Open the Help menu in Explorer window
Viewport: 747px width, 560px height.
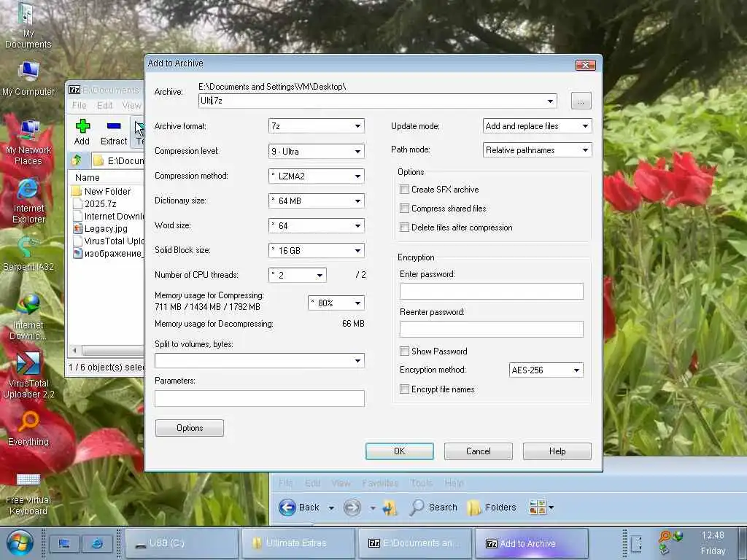point(454,483)
